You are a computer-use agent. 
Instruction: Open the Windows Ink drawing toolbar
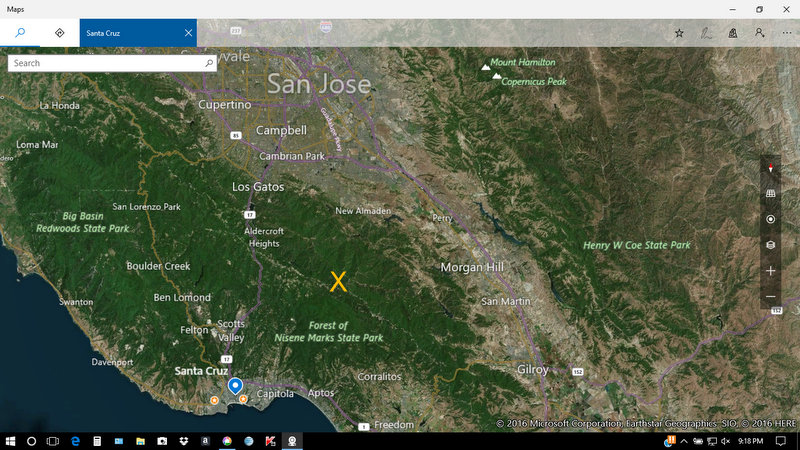706,33
